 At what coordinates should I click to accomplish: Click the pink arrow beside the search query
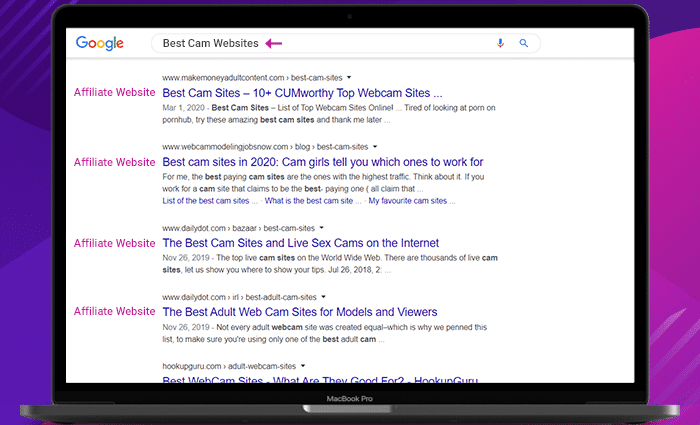pos(273,43)
